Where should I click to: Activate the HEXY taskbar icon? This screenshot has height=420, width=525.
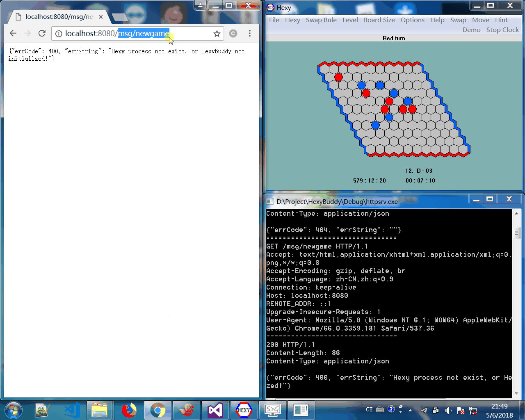[x=244, y=410]
